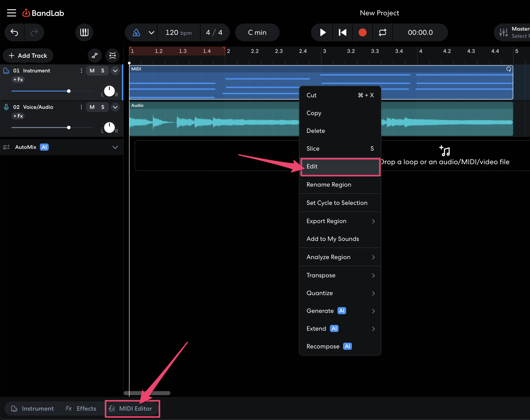This screenshot has height=420, width=530.
Task: Solo the 02 Voice/Audio track
Action: pyautogui.click(x=103, y=107)
